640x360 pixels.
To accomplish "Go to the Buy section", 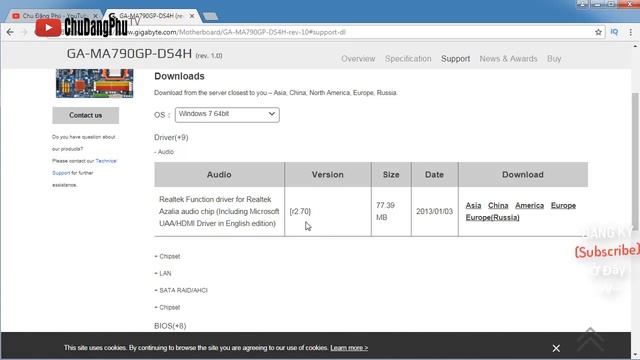I will point(554,59).
